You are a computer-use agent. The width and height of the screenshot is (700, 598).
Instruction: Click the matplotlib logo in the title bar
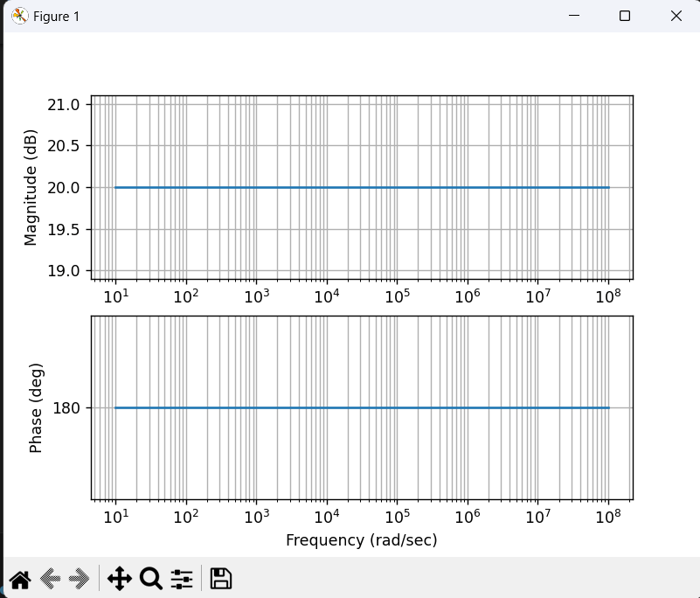[x=18, y=15]
